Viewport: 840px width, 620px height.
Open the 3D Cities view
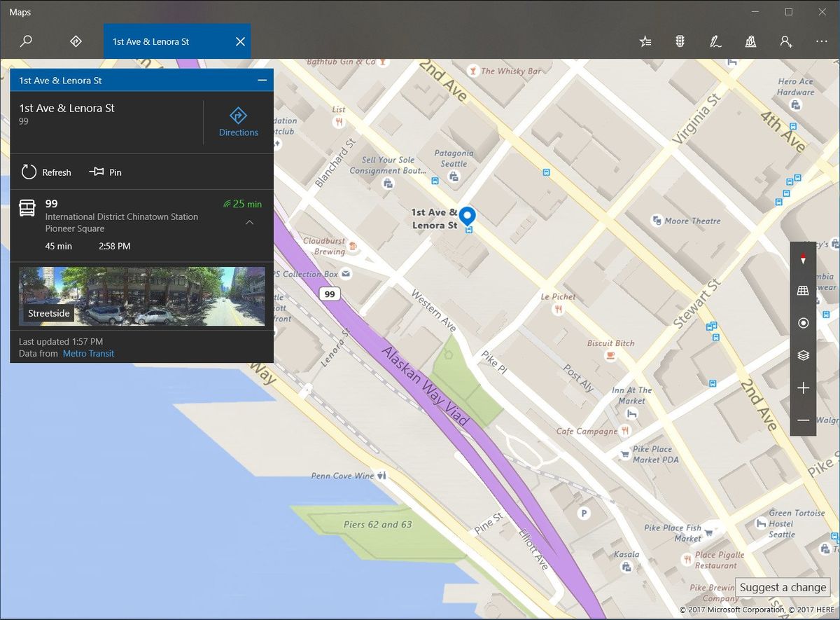pos(750,41)
